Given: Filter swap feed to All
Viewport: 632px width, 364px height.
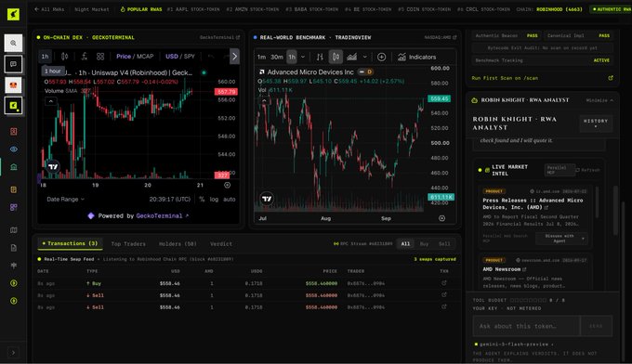Looking at the screenshot, I should point(405,244).
